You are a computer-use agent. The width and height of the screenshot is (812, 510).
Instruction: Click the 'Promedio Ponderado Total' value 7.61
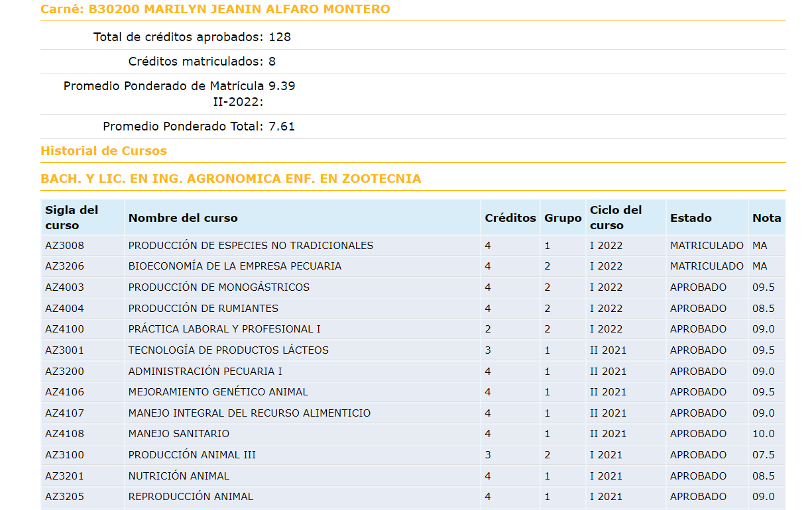tap(282, 127)
